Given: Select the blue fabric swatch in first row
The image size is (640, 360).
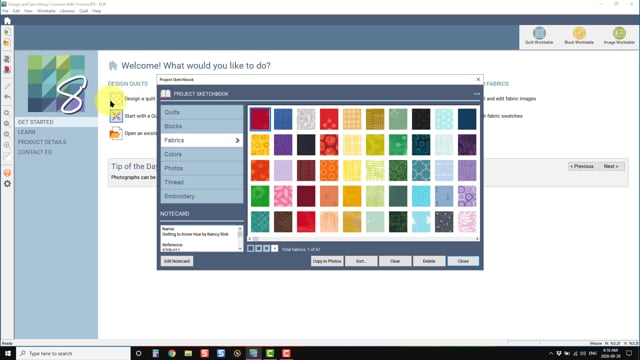Looking at the screenshot, I should (x=283, y=119).
